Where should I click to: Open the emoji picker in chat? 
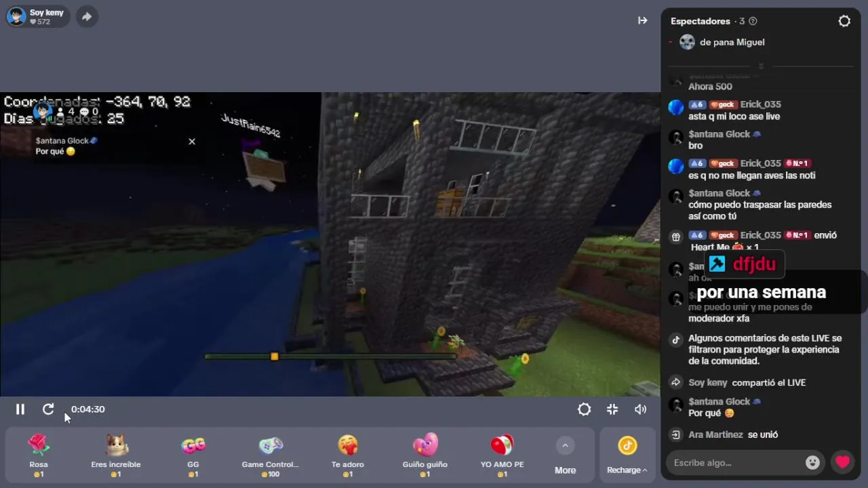coord(812,463)
